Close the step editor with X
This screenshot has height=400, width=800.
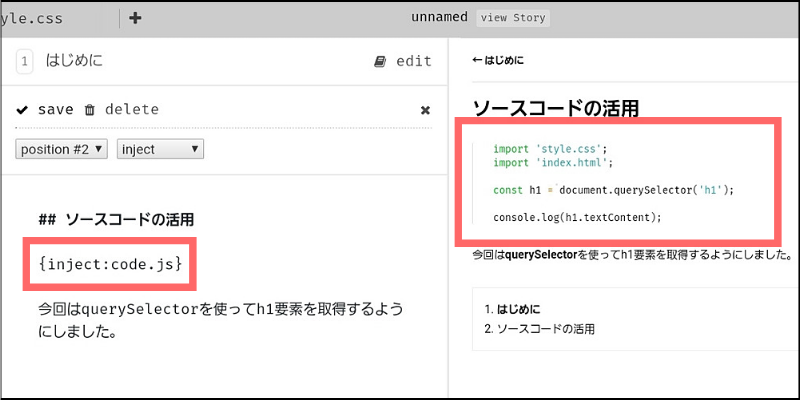click(x=425, y=110)
